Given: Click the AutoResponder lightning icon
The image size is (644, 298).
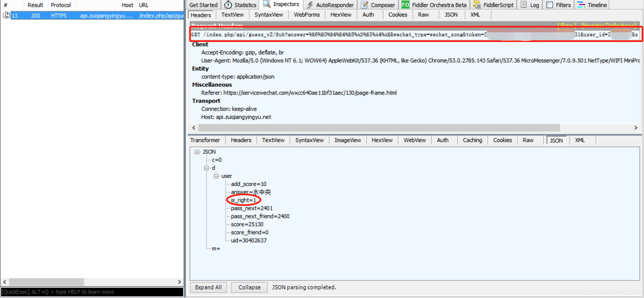Looking at the screenshot, I should coord(310,5).
